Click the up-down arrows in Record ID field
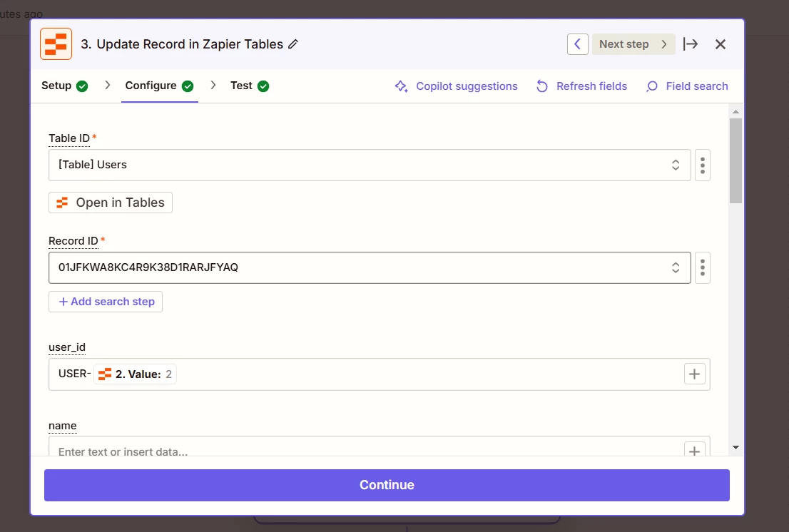Screen dimensions: 789x532 click(676, 267)
